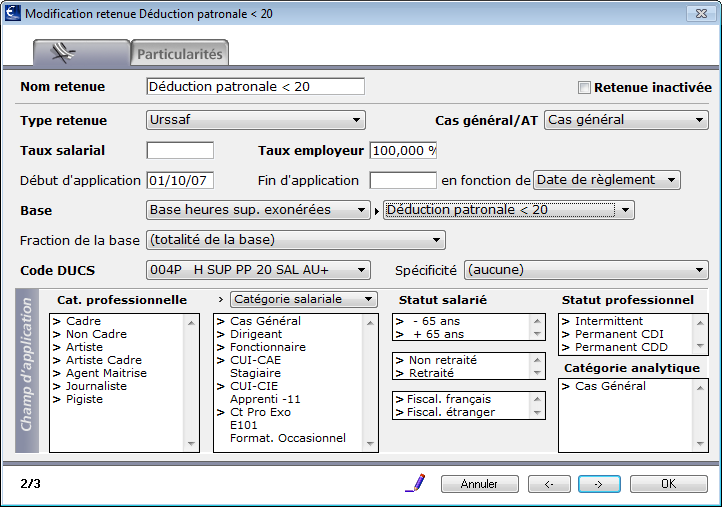Open the Fraction de la base dropdown
This screenshot has width=722, height=507.
tap(296, 240)
